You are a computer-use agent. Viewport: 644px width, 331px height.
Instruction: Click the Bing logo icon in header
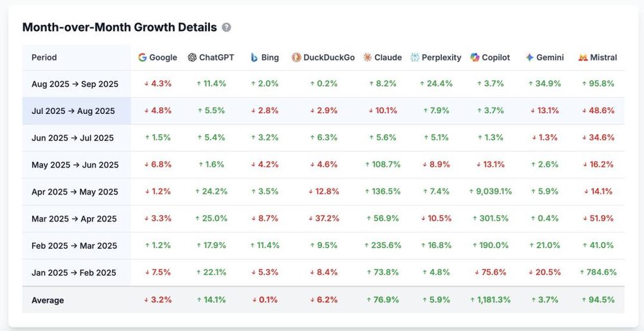(254, 57)
